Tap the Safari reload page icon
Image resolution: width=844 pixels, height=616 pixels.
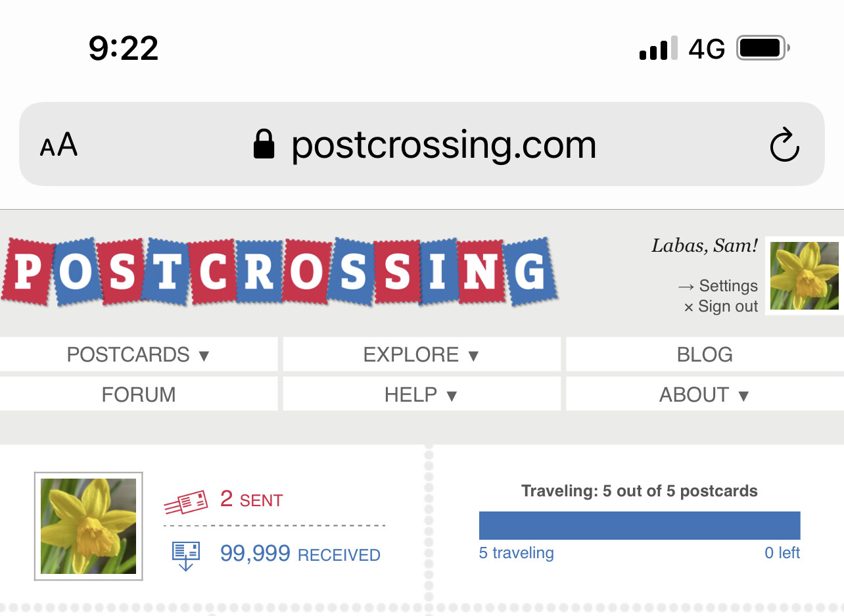pos(784,145)
